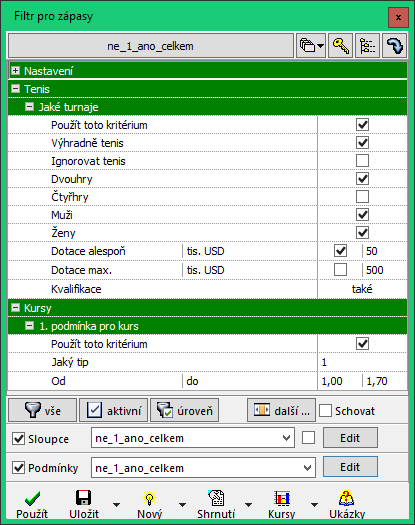Open the tree structure icon button
This screenshot has height=525, width=415.
point(367,46)
